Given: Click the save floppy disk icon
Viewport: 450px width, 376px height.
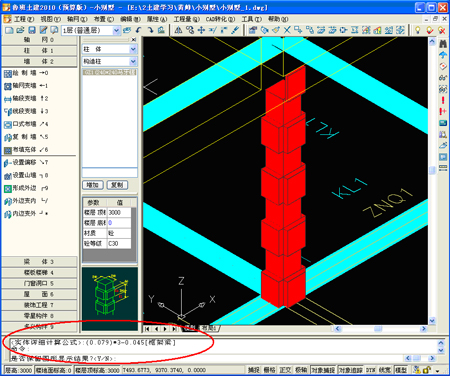Looking at the screenshot, I should coord(32,30).
